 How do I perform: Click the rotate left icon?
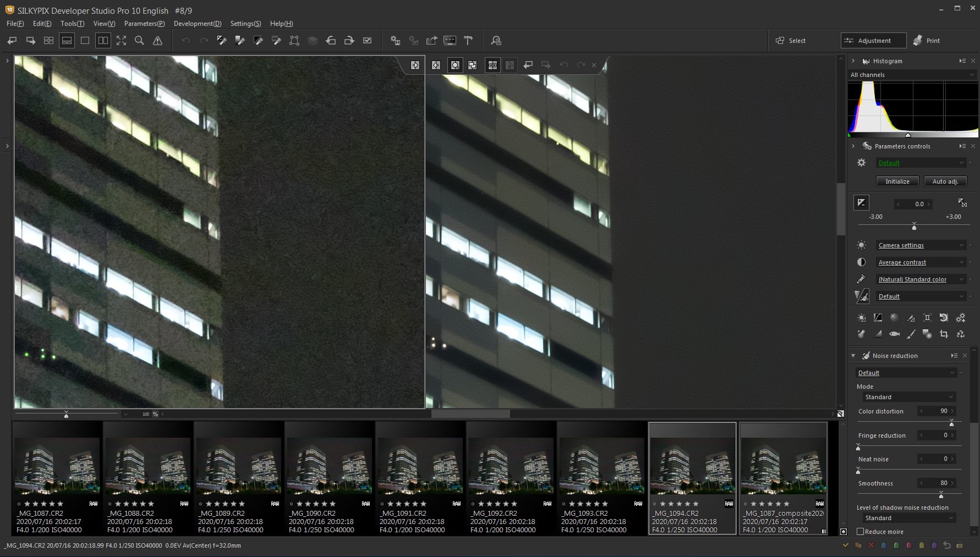point(331,41)
